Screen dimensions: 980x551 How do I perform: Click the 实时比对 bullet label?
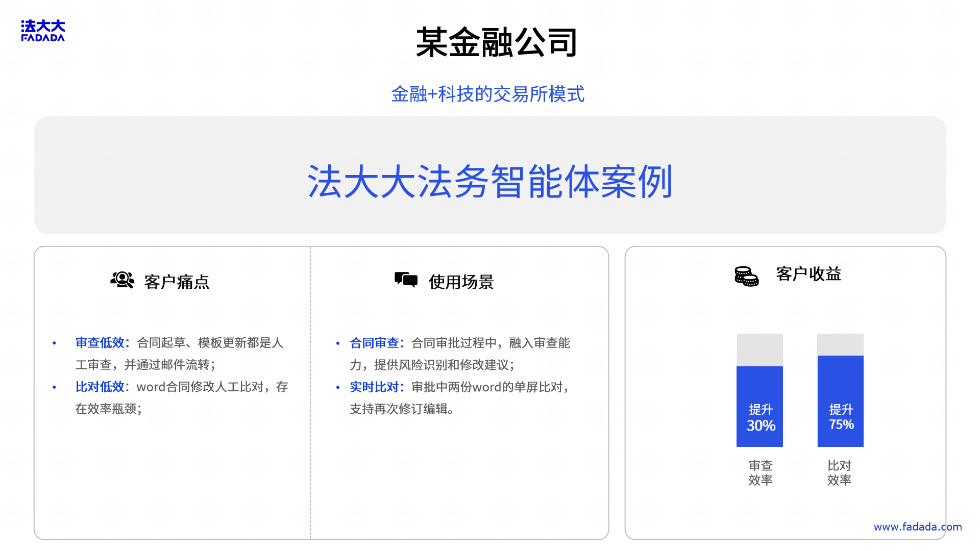click(374, 387)
